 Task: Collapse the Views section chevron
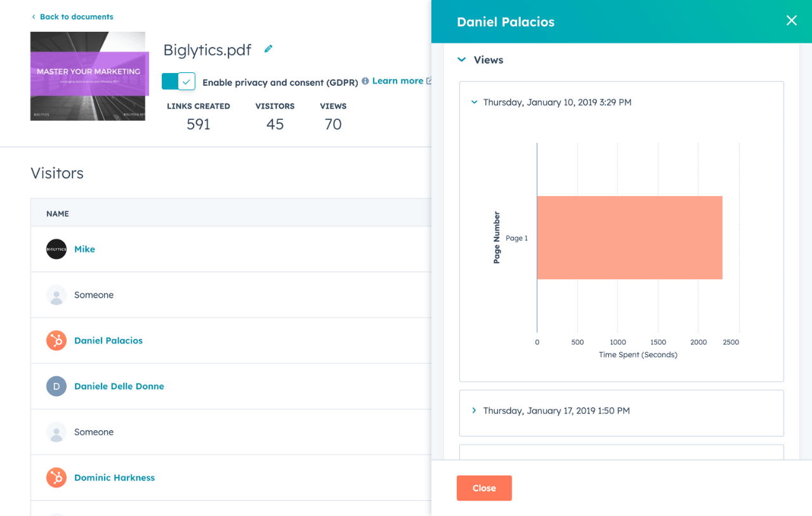pyautogui.click(x=461, y=60)
